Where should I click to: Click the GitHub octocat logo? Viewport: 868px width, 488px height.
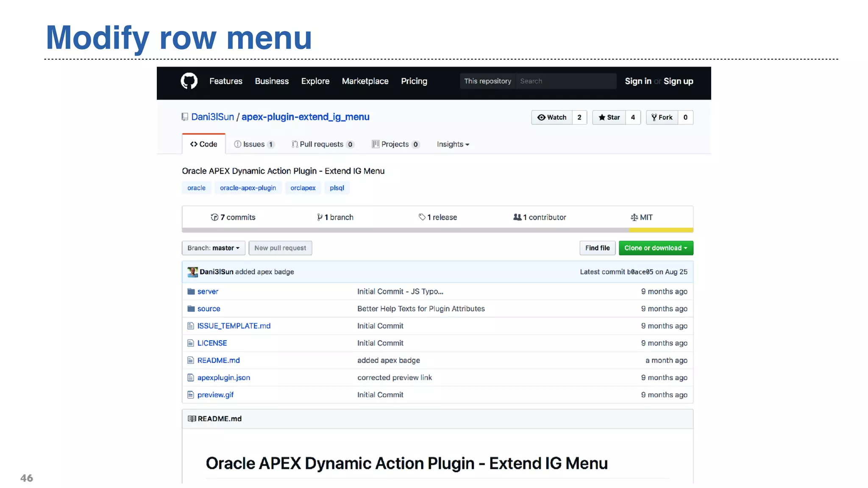click(189, 81)
